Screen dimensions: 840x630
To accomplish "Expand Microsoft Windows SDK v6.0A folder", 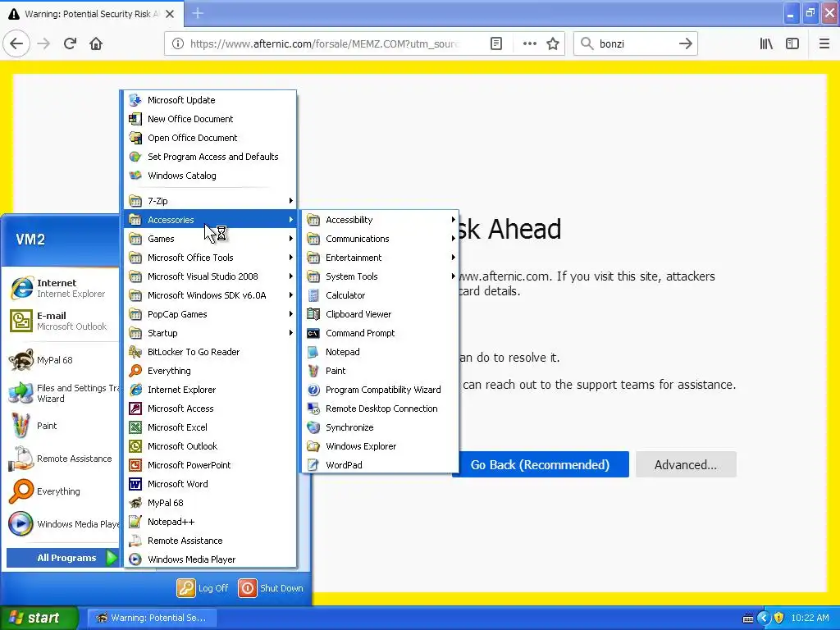I will click(x=210, y=295).
